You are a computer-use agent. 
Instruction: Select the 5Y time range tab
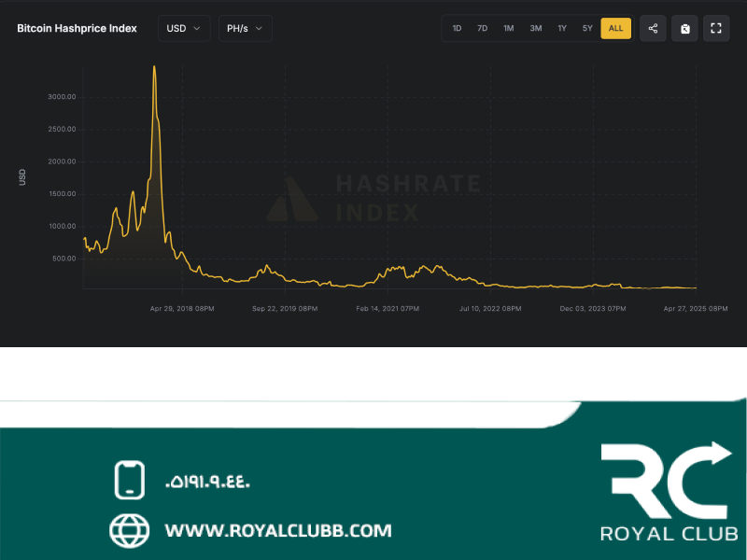(x=587, y=29)
